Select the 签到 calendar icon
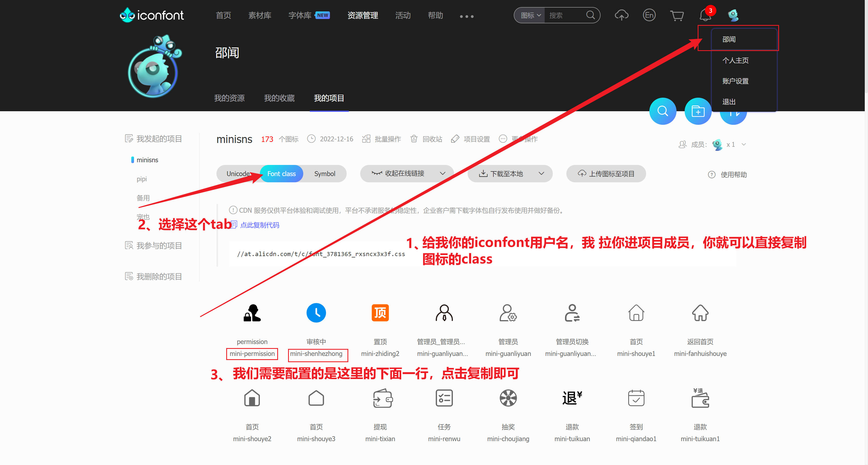The image size is (868, 465). tap(636, 398)
